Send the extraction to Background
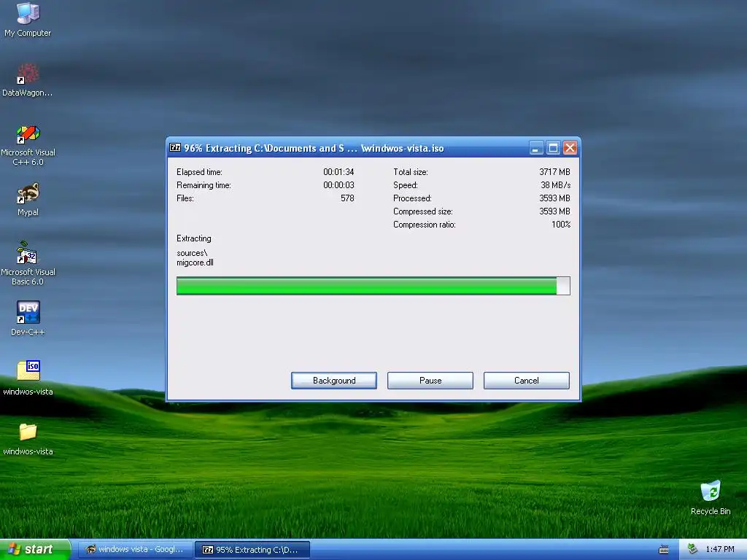This screenshot has height=560, width=747. coord(334,381)
